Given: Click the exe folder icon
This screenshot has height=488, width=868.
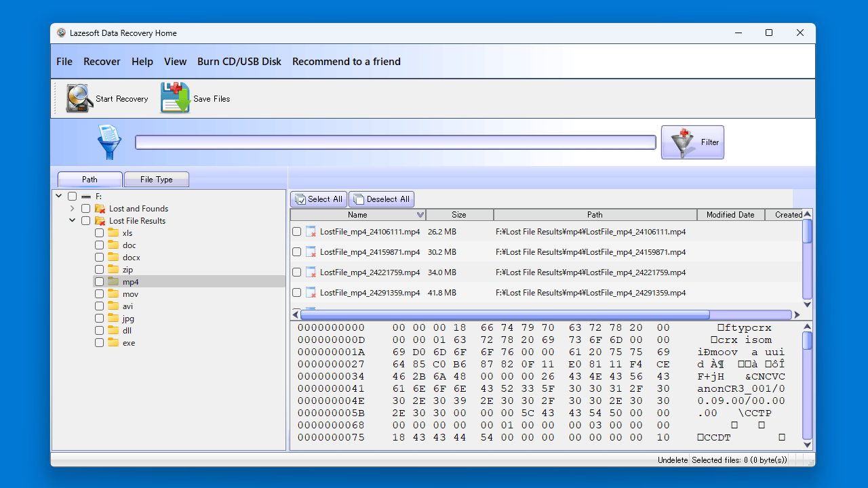Looking at the screenshot, I should [113, 343].
